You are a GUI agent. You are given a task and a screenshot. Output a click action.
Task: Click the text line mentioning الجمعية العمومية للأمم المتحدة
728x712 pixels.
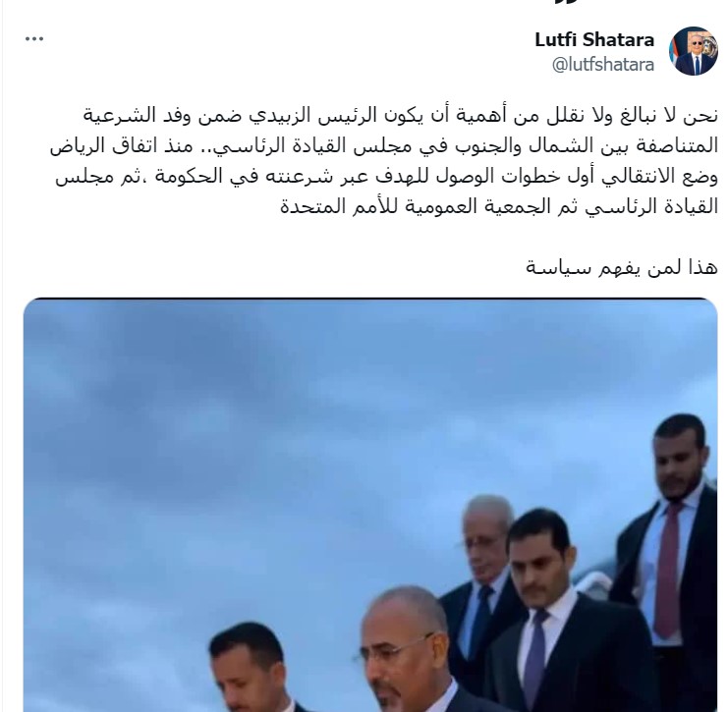499,206
